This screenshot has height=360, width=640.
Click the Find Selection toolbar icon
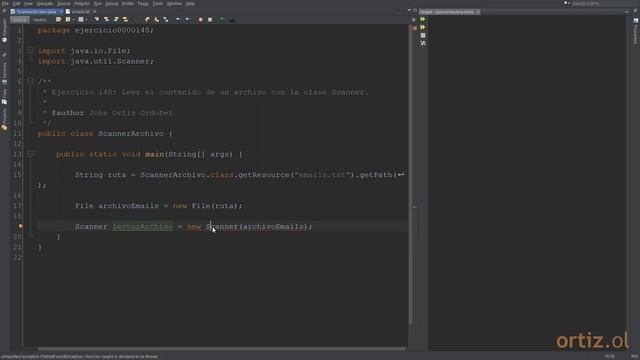[97, 20]
